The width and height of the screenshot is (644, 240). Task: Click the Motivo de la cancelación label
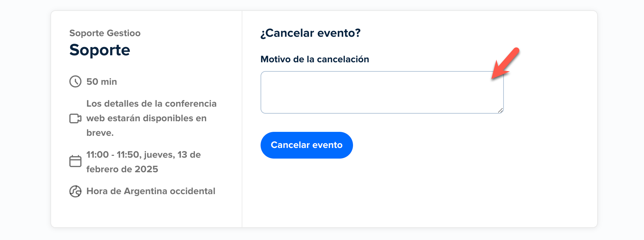tap(315, 59)
